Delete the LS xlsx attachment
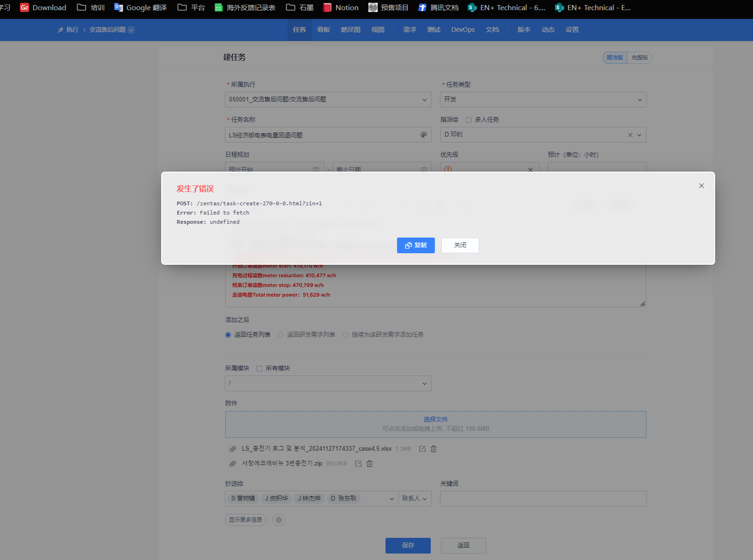Screen dimensions: 753x560 [434, 449]
